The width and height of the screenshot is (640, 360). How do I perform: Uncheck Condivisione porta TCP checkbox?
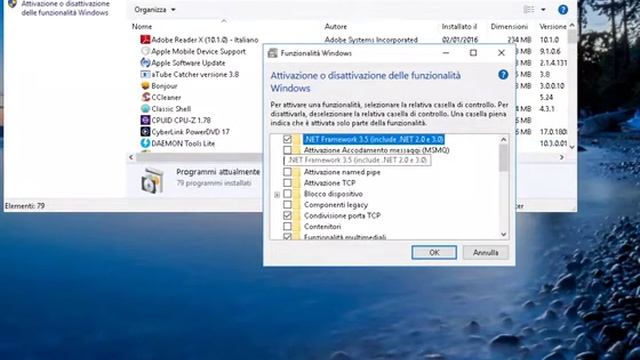(x=287, y=216)
